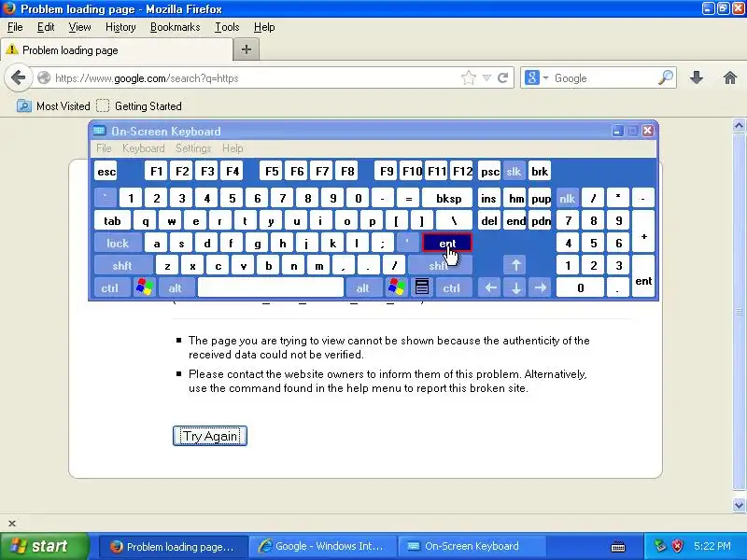
Task: Click the down arrow key
Action: tap(515, 287)
